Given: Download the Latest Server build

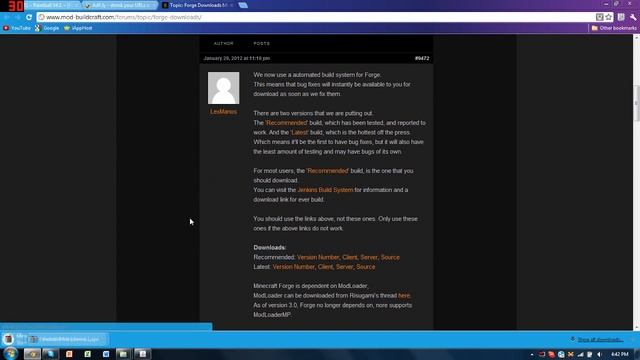Looking at the screenshot, I should coord(344,267).
